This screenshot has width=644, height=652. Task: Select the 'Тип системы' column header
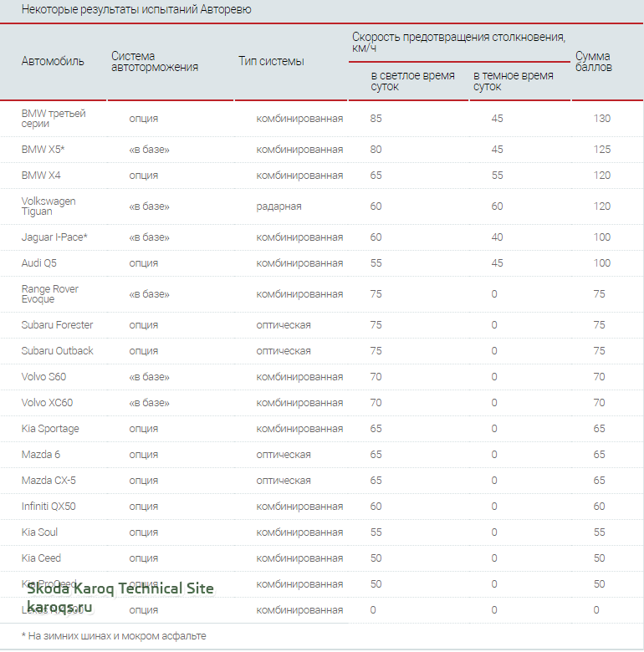click(x=271, y=61)
